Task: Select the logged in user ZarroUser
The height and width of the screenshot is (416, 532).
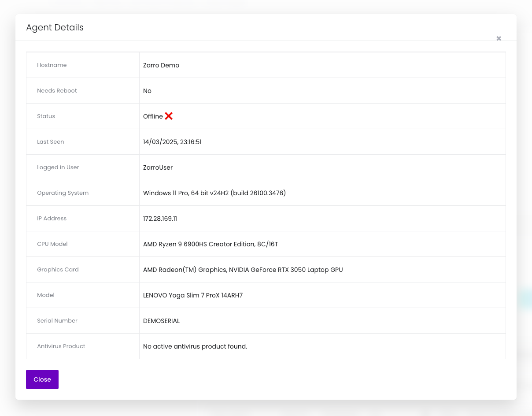Action: (158, 167)
